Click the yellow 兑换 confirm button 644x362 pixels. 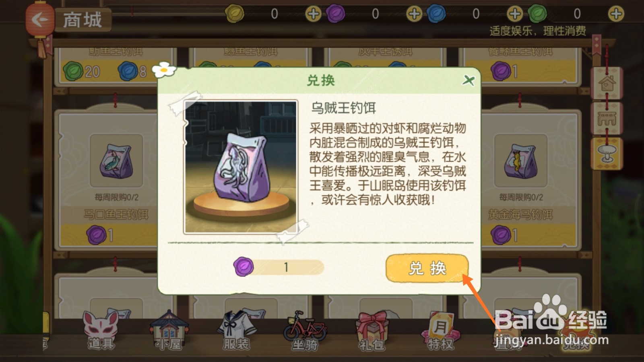click(427, 268)
